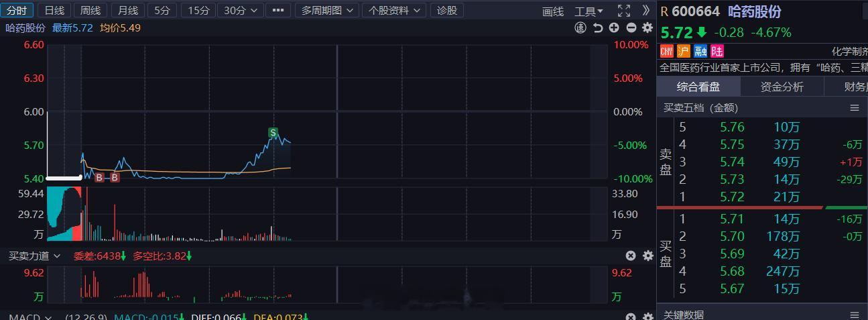Click buy level 1 price 5.71
Image resolution: width=868 pixels, height=320 pixels.
pos(732,219)
